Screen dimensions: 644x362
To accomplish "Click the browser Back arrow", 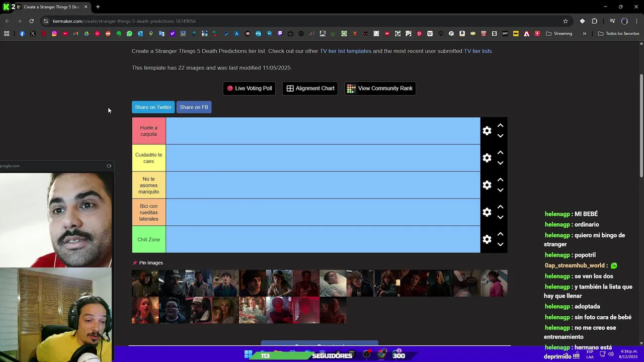I will pos(7,21).
